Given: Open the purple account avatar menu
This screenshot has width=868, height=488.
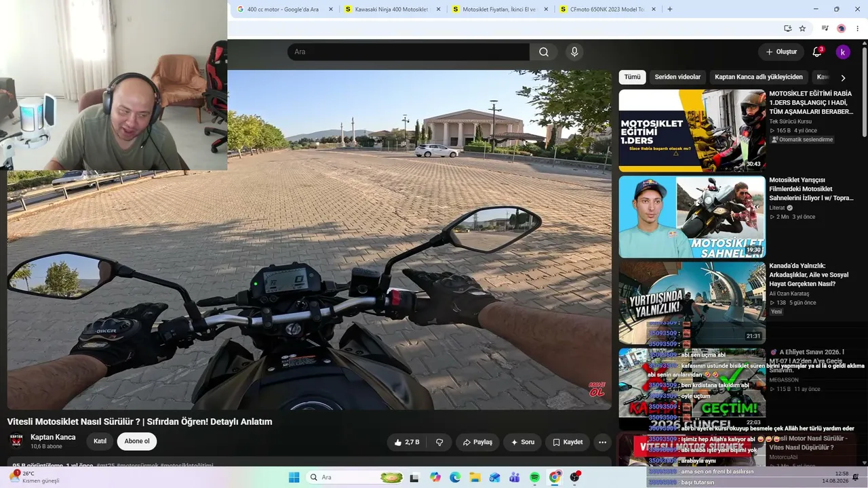Looking at the screenshot, I should [x=843, y=52].
